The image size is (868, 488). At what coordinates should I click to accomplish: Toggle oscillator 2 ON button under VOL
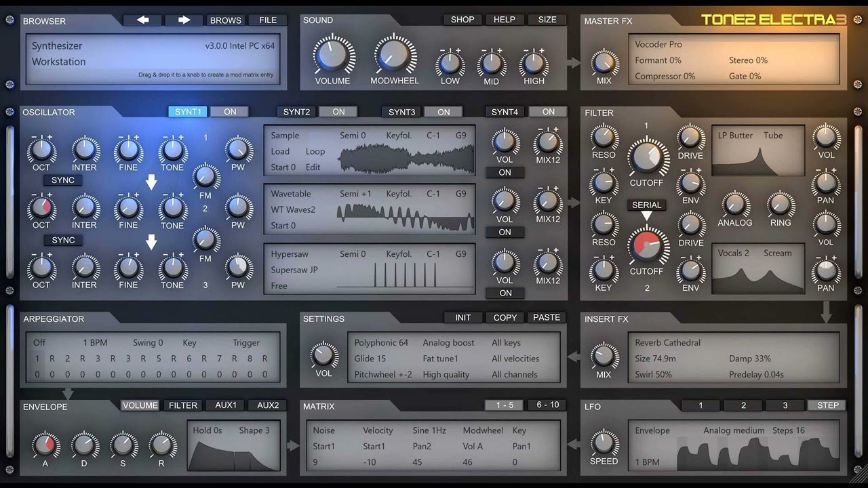pos(505,232)
